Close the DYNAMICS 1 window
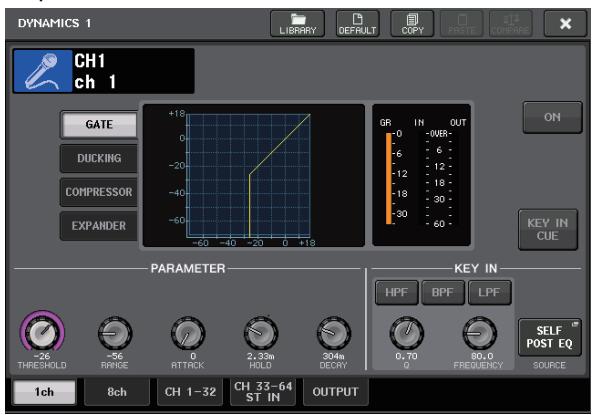The height and width of the screenshot is (415, 593). click(x=565, y=24)
